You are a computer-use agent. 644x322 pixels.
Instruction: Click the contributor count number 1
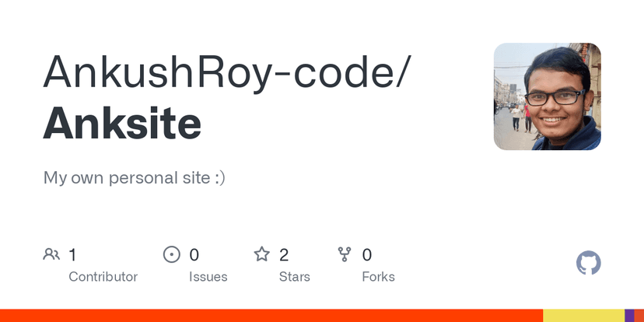72,254
